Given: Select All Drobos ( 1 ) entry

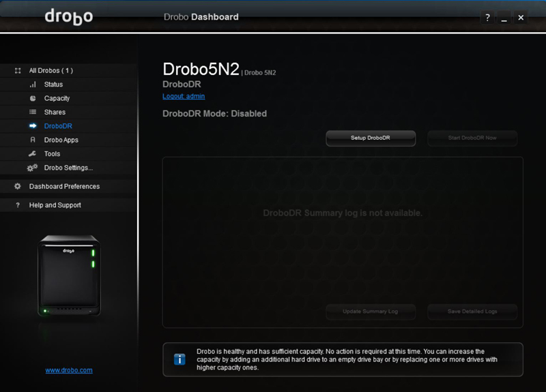Looking at the screenshot, I should 51,71.
